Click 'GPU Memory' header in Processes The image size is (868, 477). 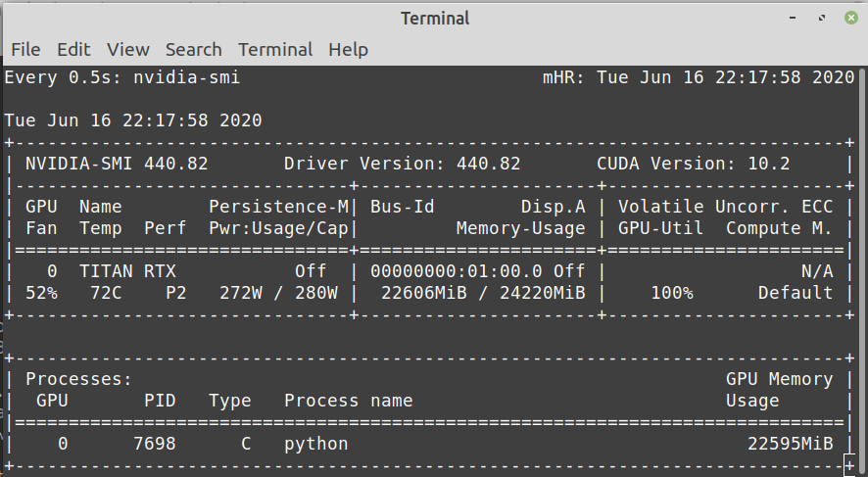point(780,380)
